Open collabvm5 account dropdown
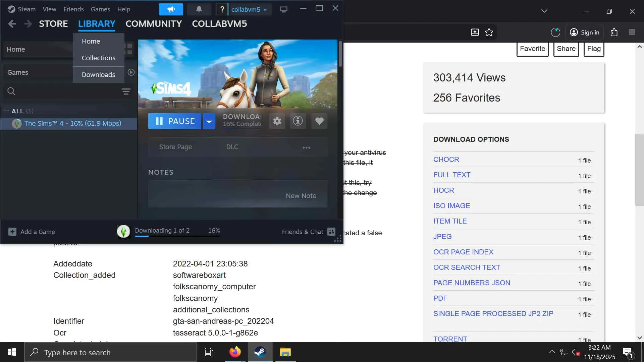This screenshot has width=644, height=362. pos(249,9)
